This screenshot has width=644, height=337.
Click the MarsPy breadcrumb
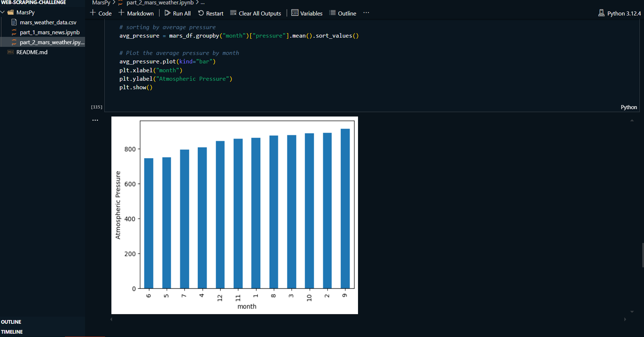coord(101,3)
